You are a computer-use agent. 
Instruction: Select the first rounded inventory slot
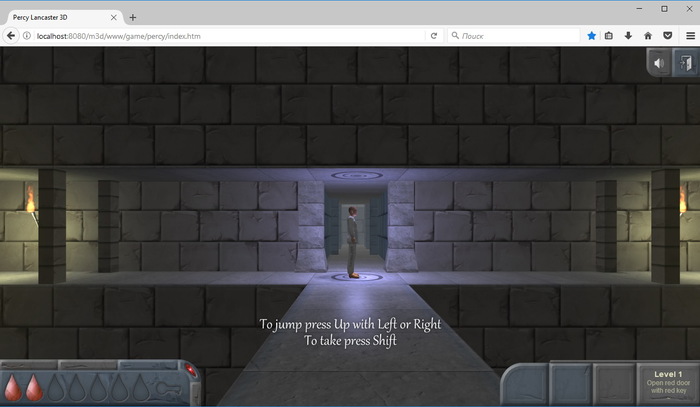[x=526, y=385]
